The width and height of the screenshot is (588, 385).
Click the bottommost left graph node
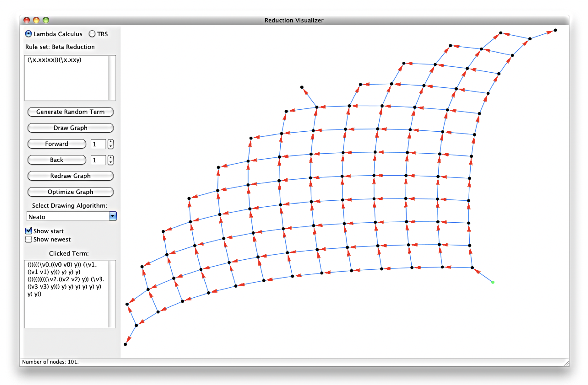point(125,344)
